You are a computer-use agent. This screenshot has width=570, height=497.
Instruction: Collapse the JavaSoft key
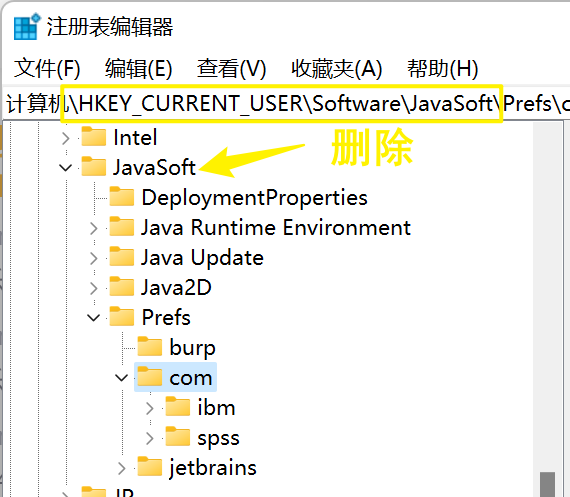tap(65, 168)
